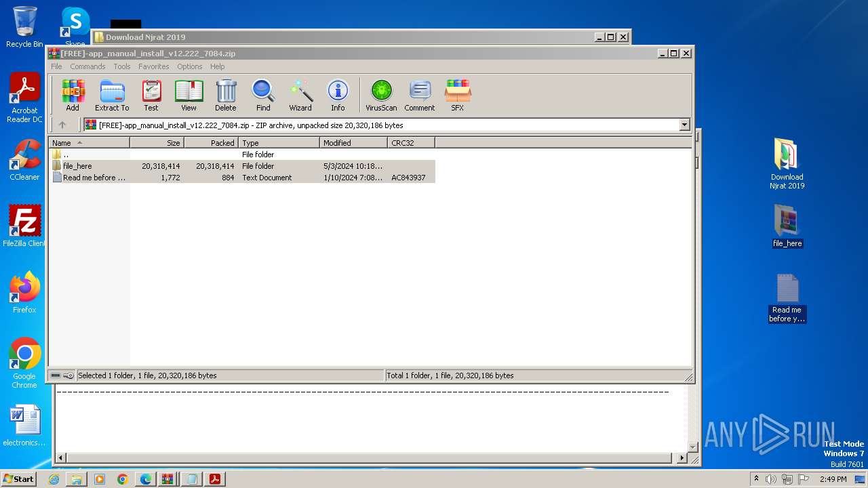Launch the Wizard tool
Screen dimensions: 868x488
coord(300,96)
